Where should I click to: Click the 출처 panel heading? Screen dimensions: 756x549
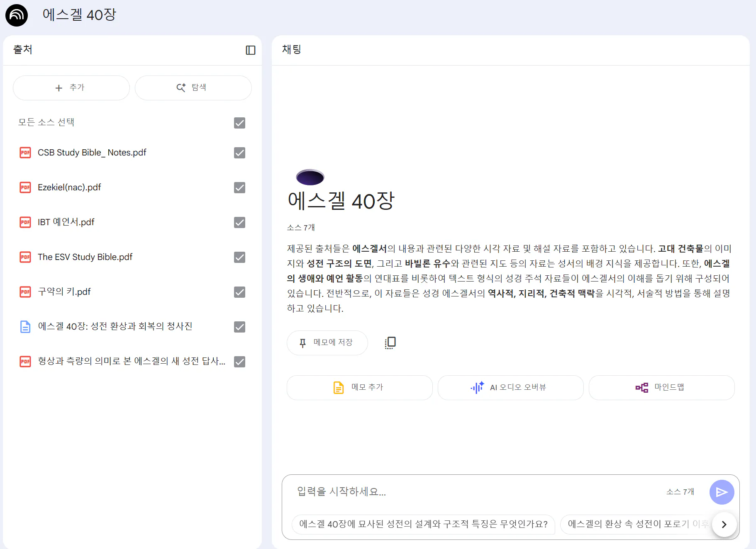click(x=23, y=50)
